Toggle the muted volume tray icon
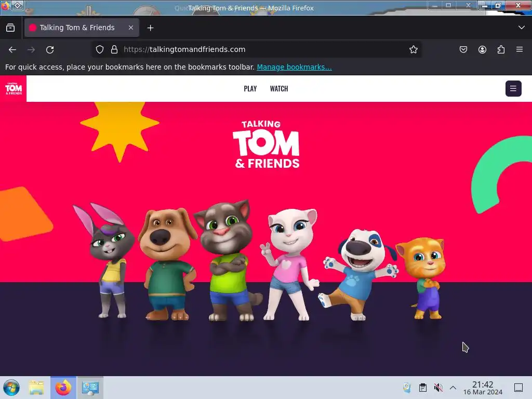 (x=438, y=388)
